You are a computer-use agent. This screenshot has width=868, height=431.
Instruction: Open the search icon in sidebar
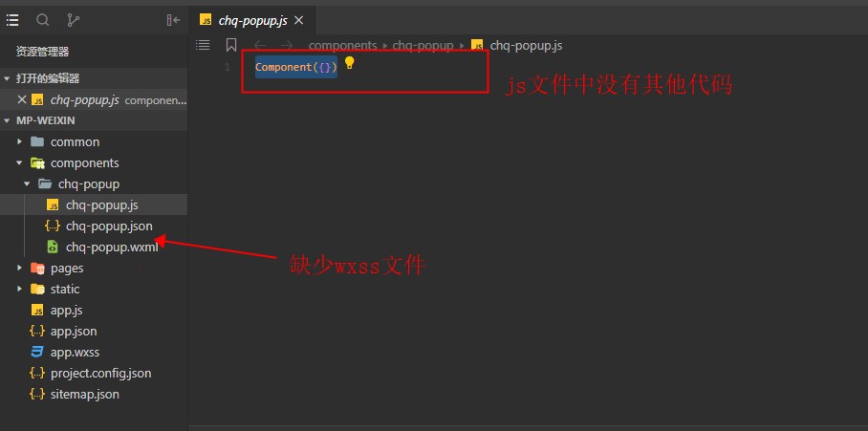coord(43,20)
